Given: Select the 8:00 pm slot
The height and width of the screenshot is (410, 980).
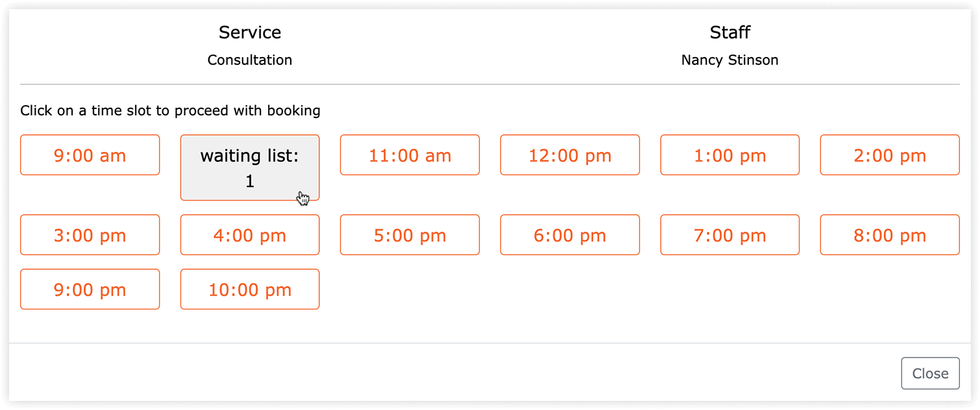Looking at the screenshot, I should point(890,235).
